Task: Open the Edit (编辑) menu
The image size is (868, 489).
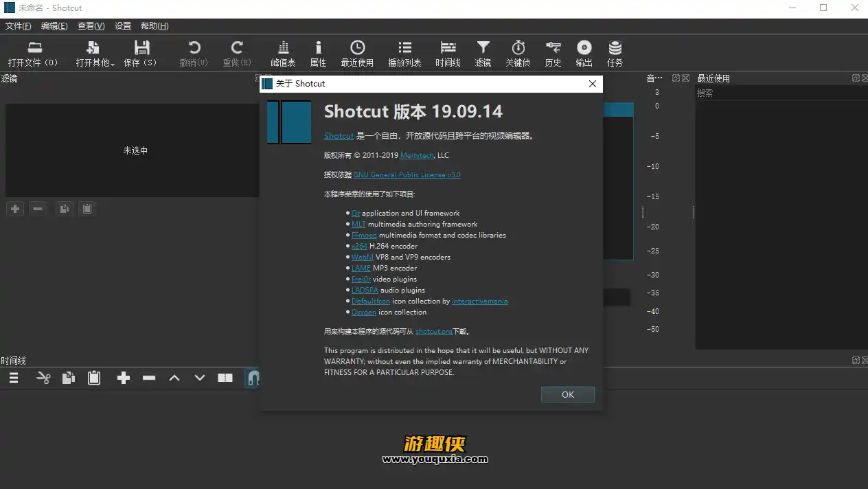Action: click(54, 26)
